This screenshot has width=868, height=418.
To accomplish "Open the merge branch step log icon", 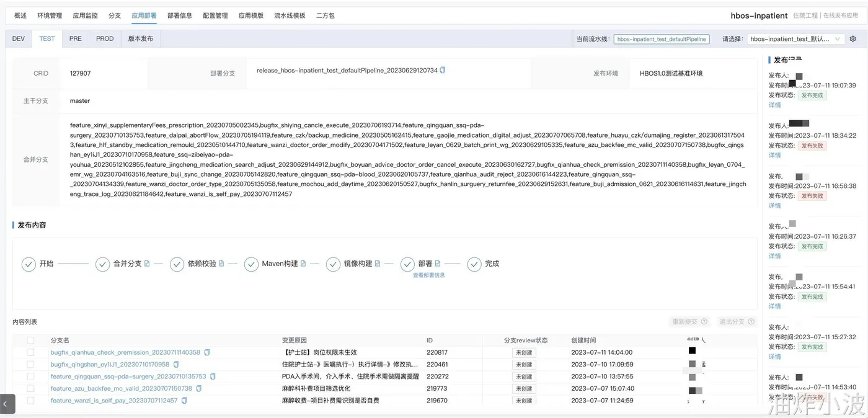I will pos(147,264).
